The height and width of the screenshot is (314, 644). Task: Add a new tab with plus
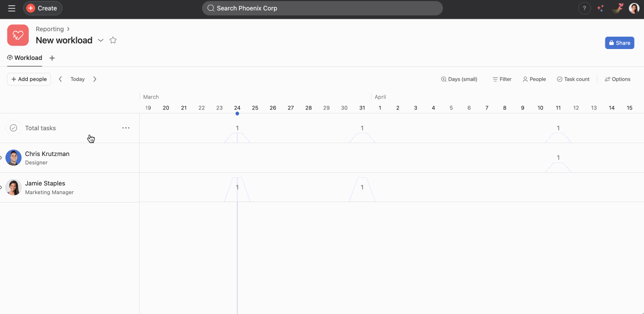coord(52,58)
